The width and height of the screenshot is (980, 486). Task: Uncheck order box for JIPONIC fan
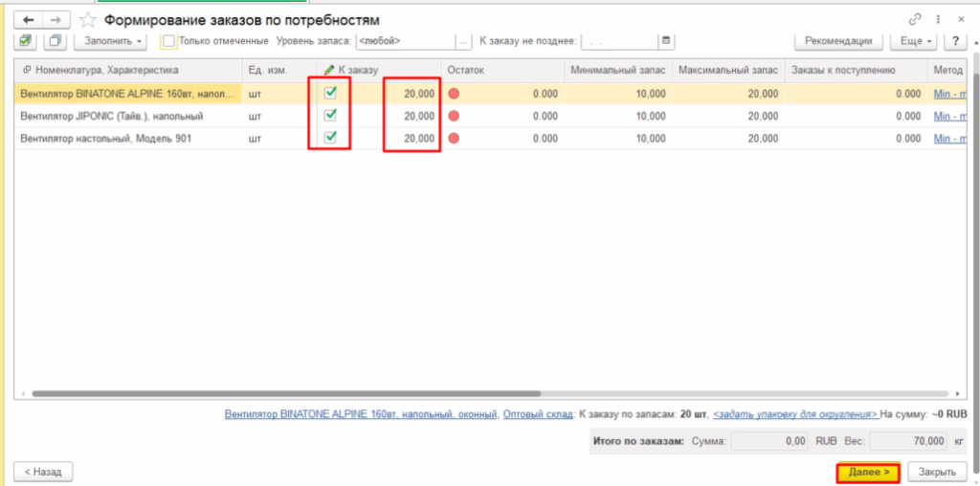(330, 115)
